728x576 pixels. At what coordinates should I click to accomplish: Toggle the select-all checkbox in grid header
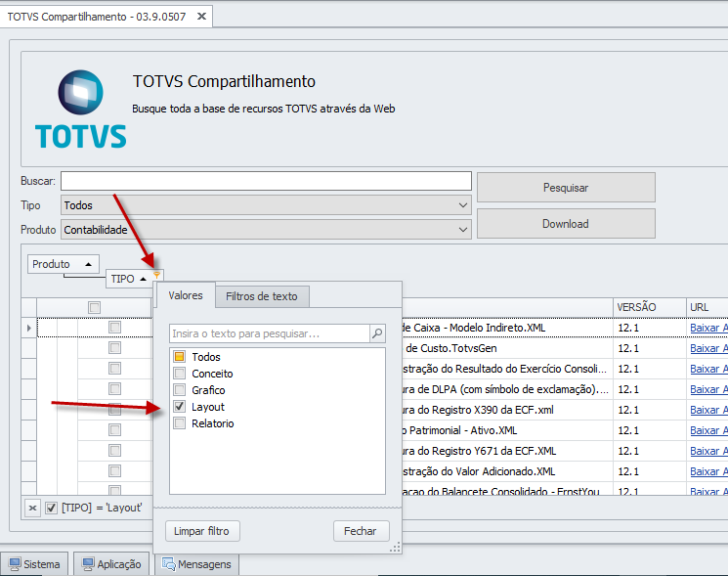click(x=94, y=307)
